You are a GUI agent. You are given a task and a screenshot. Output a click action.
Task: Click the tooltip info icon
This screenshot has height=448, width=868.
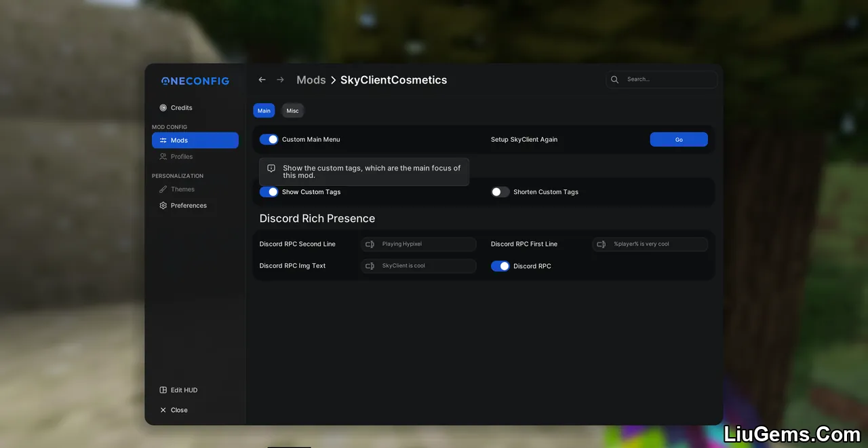[x=271, y=168]
